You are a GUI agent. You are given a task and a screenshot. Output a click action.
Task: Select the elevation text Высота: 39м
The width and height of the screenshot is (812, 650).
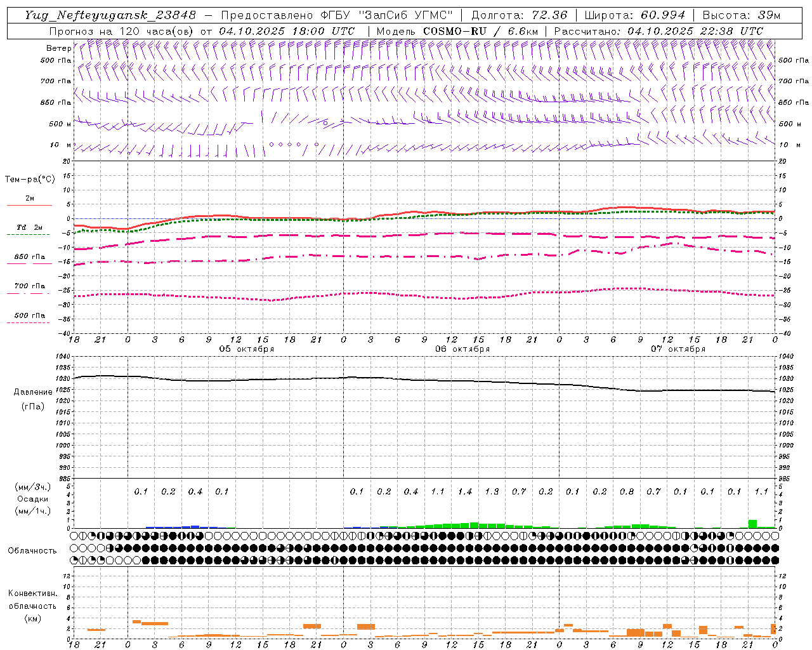(x=742, y=15)
